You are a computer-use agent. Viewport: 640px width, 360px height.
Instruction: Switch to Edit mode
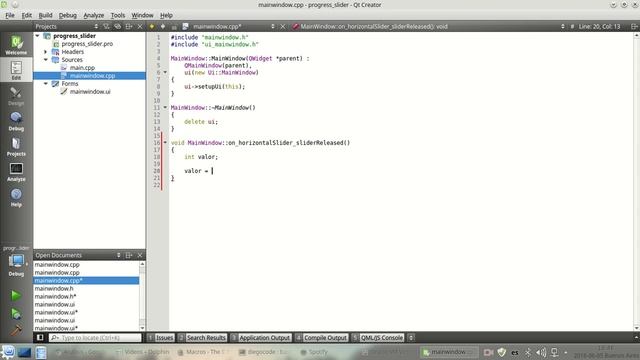[16, 69]
